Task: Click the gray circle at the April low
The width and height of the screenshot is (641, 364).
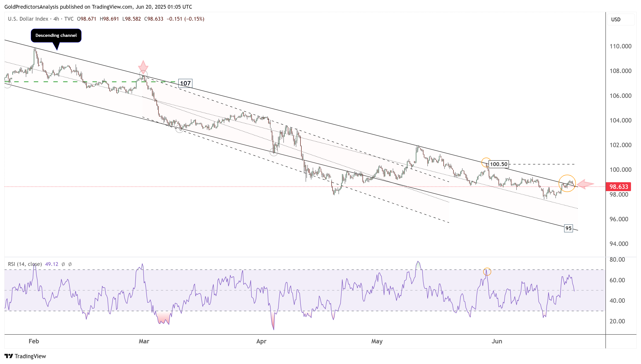Action: click(274, 152)
